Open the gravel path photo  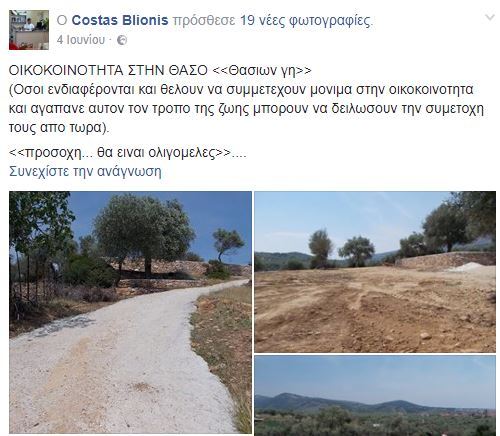[130, 312]
